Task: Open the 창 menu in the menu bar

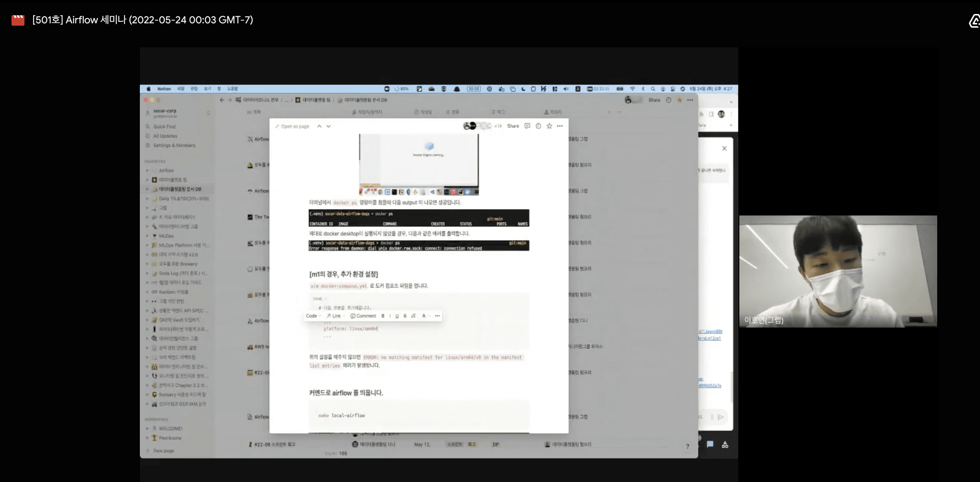Action: (x=219, y=89)
